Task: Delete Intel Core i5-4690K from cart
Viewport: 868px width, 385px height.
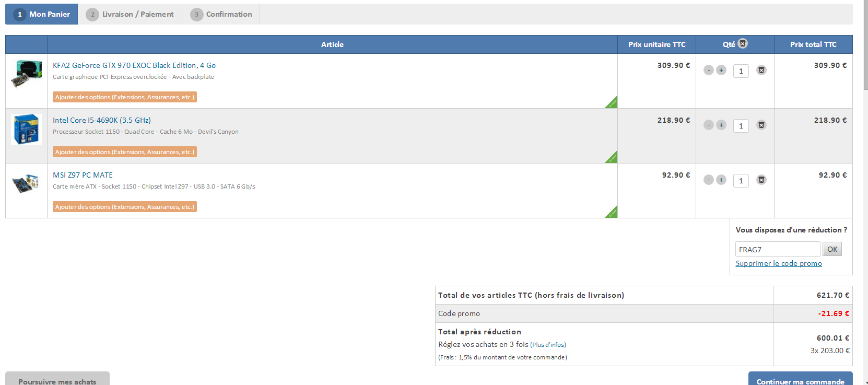Action: pos(761,125)
